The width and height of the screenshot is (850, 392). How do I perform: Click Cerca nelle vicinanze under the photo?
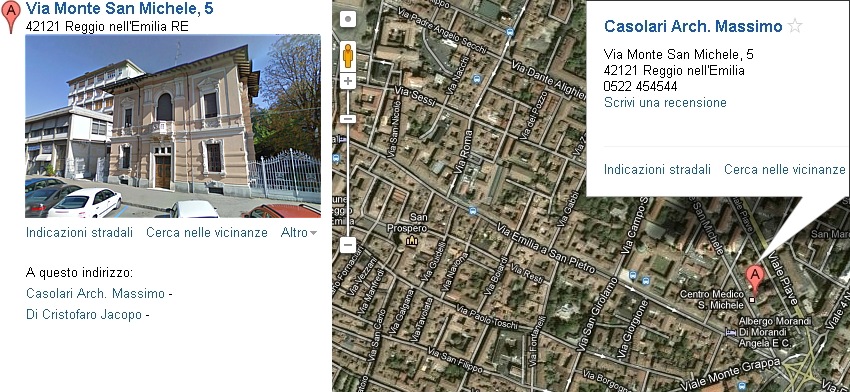click(x=207, y=233)
